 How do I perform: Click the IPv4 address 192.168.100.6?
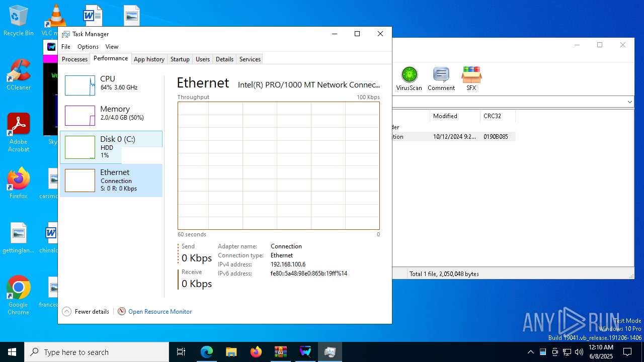point(288,264)
